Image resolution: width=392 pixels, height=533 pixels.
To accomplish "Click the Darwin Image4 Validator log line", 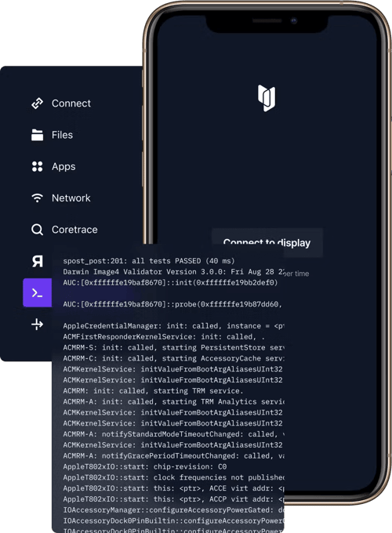I will tap(173, 272).
